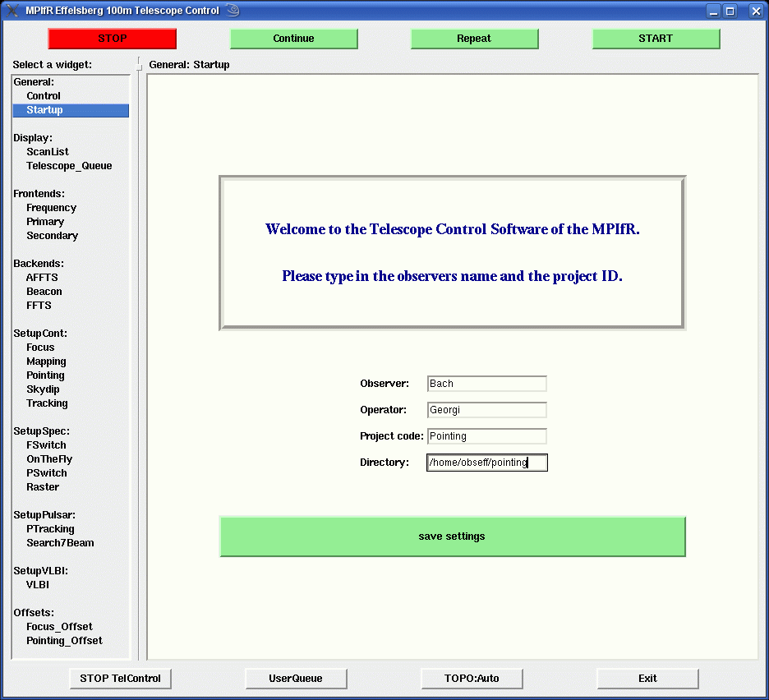769x700 pixels.
Task: Click the 'Display:' category heading
Action: click(x=33, y=138)
